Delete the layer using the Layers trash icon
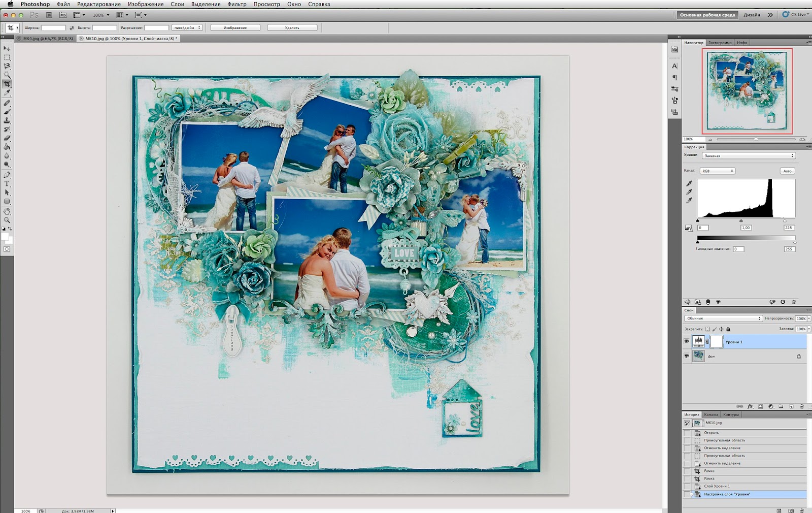The height and width of the screenshot is (513, 812). (x=802, y=406)
